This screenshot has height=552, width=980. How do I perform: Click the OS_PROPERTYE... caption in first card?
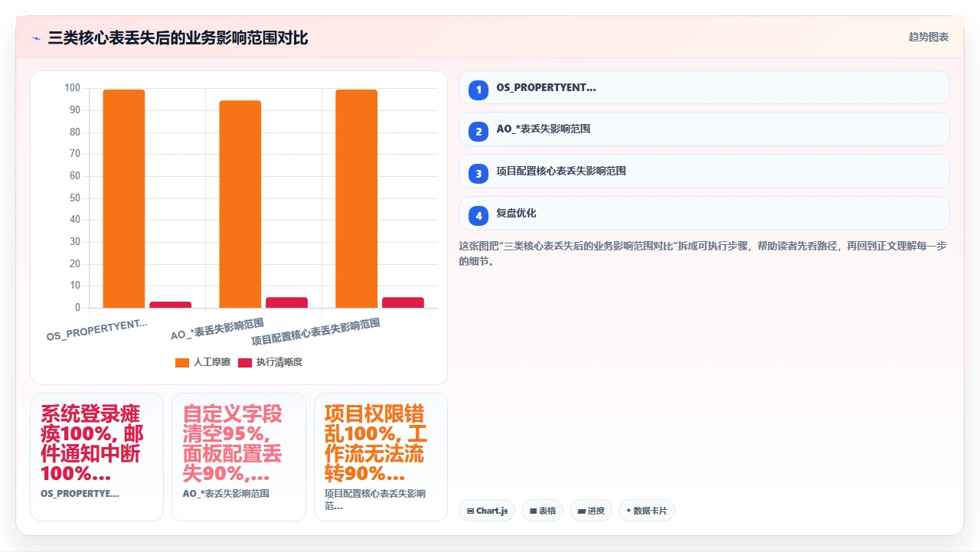pyautogui.click(x=80, y=494)
